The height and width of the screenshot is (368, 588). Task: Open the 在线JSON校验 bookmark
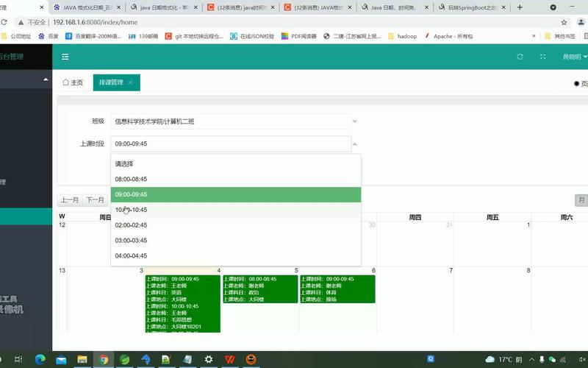tap(252, 36)
